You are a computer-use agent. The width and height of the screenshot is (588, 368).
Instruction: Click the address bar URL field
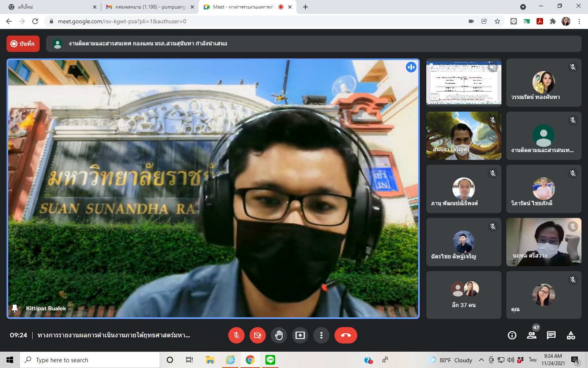coord(245,21)
